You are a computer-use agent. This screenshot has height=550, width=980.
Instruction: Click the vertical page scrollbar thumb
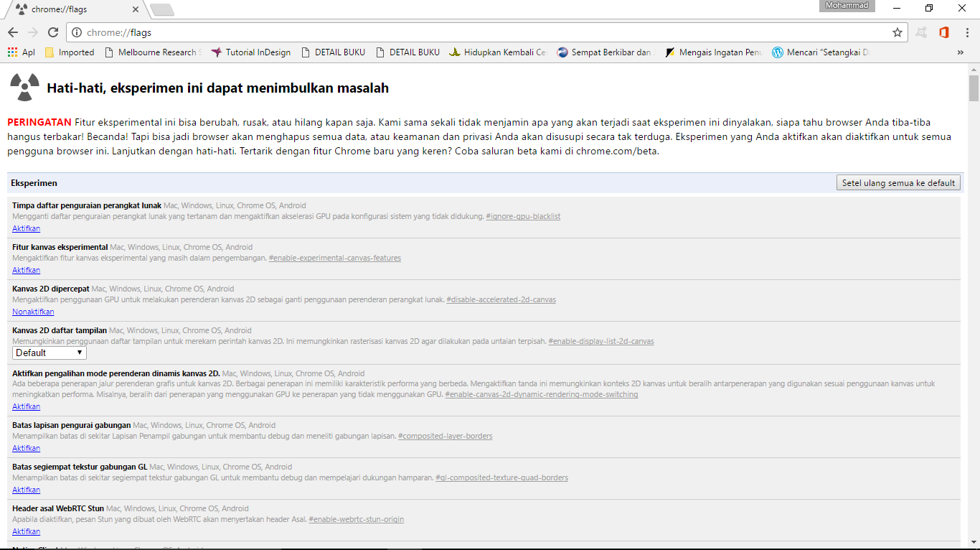coord(974,88)
